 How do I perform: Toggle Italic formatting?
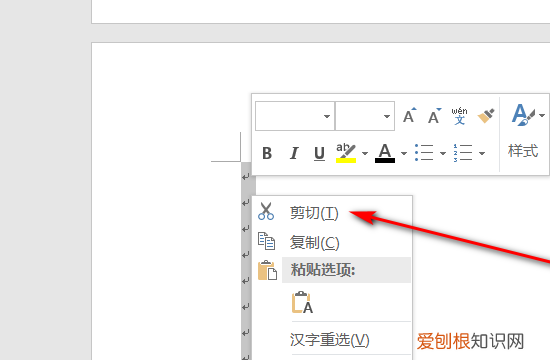(294, 153)
